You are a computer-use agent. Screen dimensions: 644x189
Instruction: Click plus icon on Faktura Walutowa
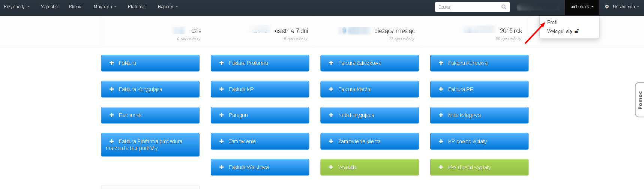221,167
